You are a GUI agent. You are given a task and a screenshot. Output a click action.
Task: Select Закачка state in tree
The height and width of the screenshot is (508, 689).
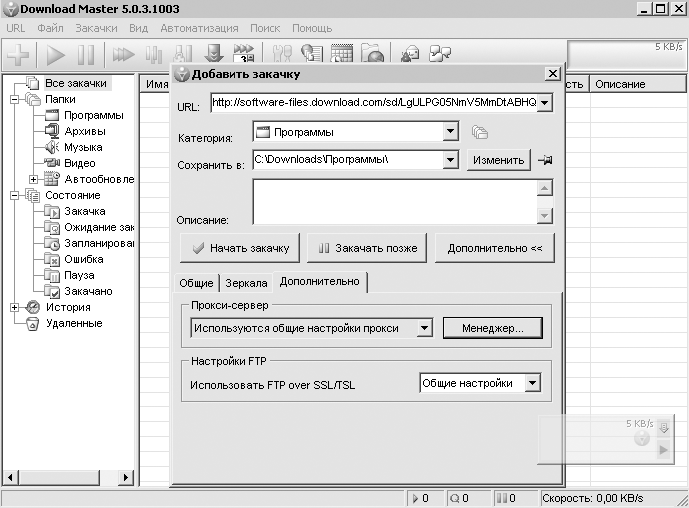point(85,211)
